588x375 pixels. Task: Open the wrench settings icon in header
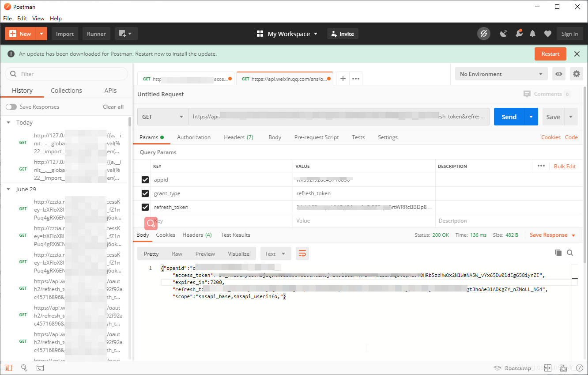[x=519, y=34]
